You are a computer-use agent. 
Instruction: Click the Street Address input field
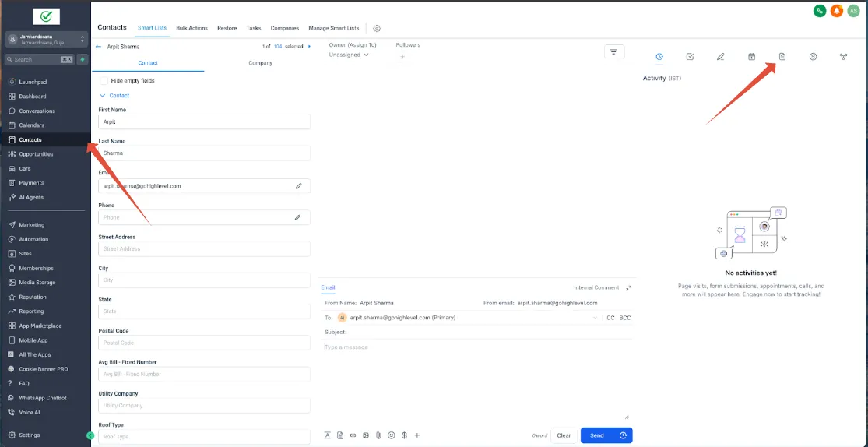coord(204,248)
